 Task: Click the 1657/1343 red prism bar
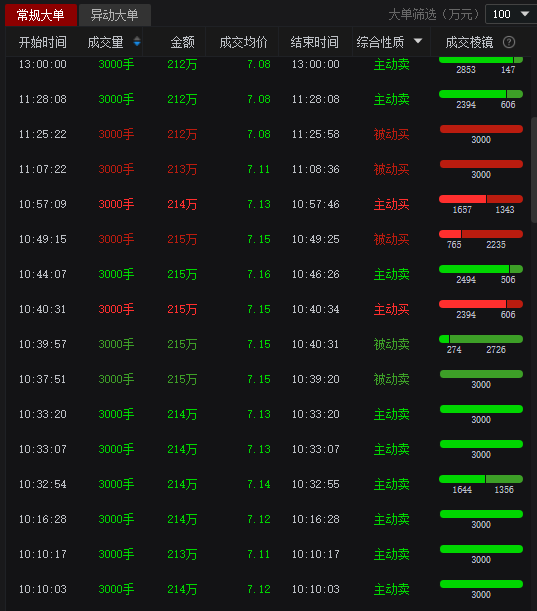(x=481, y=199)
